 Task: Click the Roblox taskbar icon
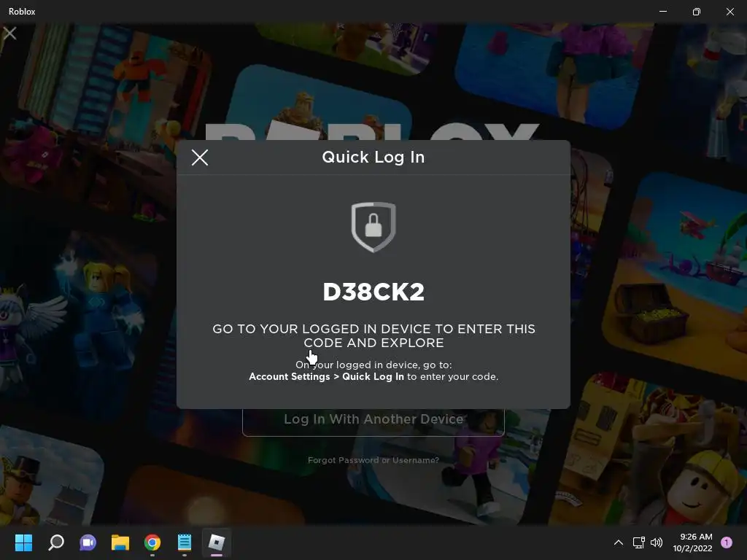pos(217,542)
